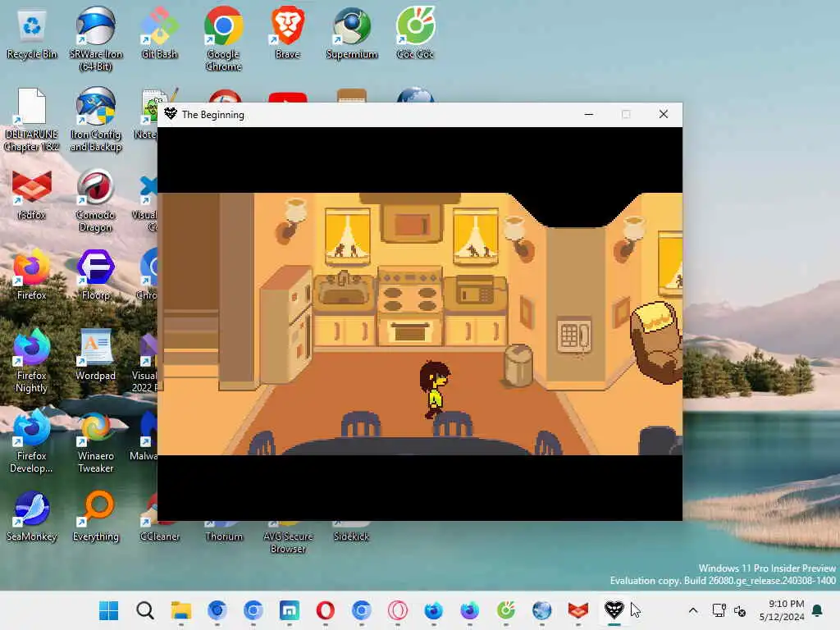This screenshot has width=840, height=630.
Task: Click Iron Config and Backup desktop icon
Action: coord(96,119)
